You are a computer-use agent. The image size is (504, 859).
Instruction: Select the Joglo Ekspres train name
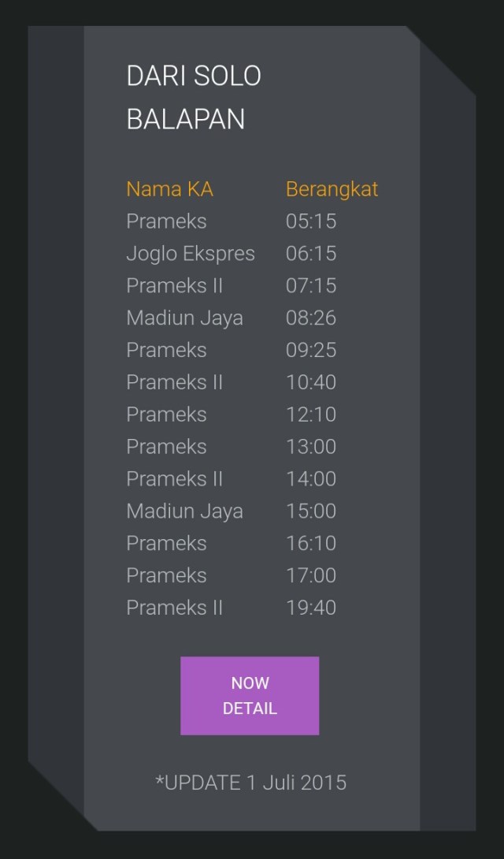pos(191,254)
